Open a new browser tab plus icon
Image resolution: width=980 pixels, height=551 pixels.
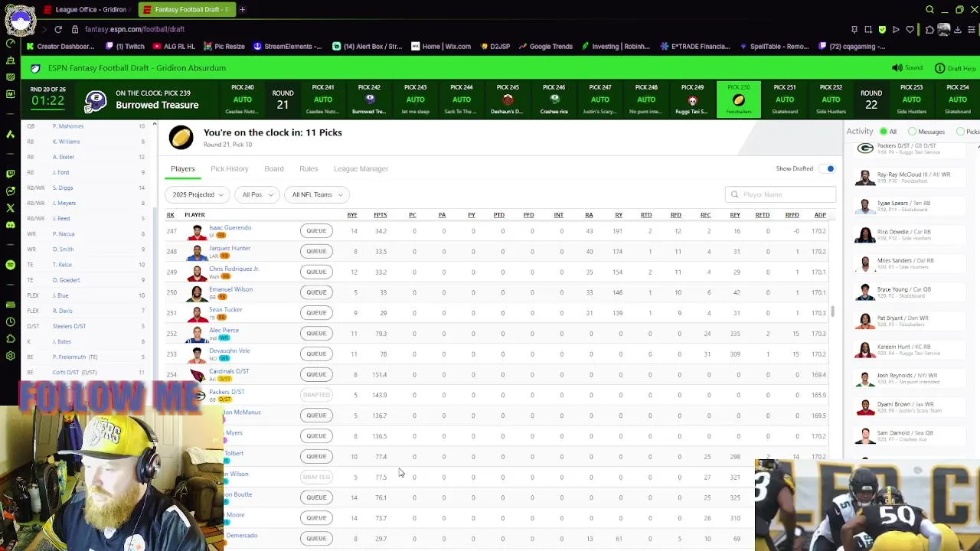click(x=242, y=9)
